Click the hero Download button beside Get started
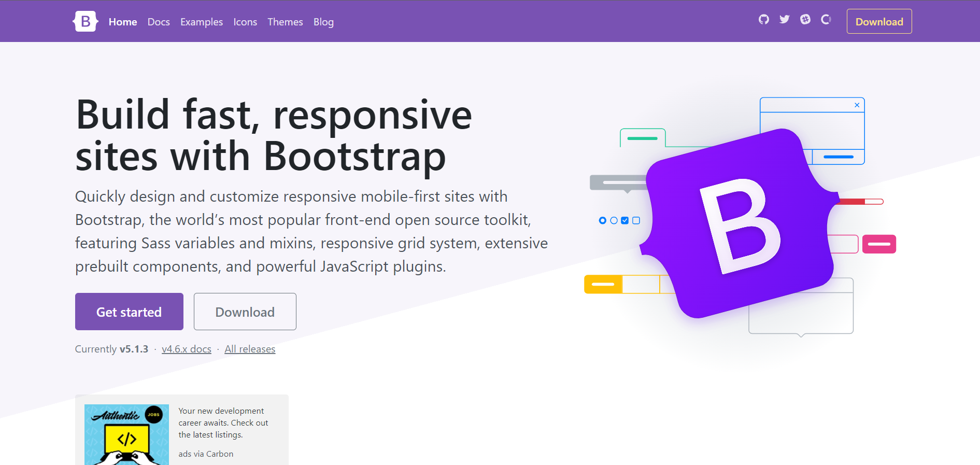The height and width of the screenshot is (465, 980). [x=245, y=312]
